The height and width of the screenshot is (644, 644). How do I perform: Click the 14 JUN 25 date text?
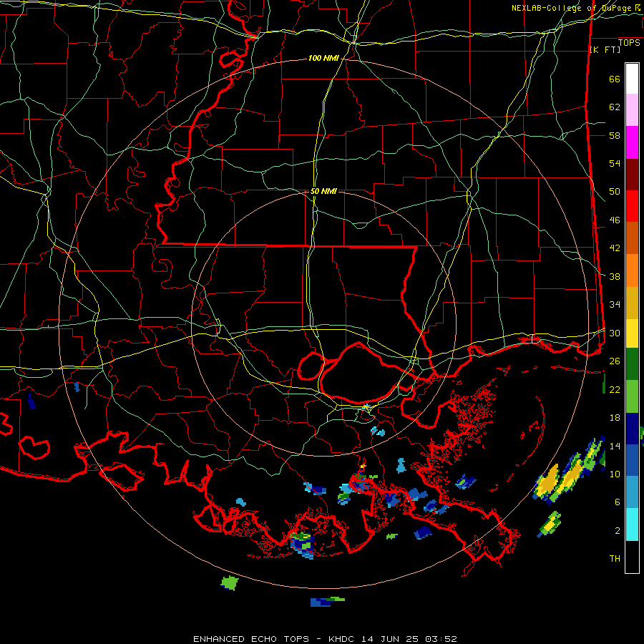pyautogui.click(x=390, y=639)
